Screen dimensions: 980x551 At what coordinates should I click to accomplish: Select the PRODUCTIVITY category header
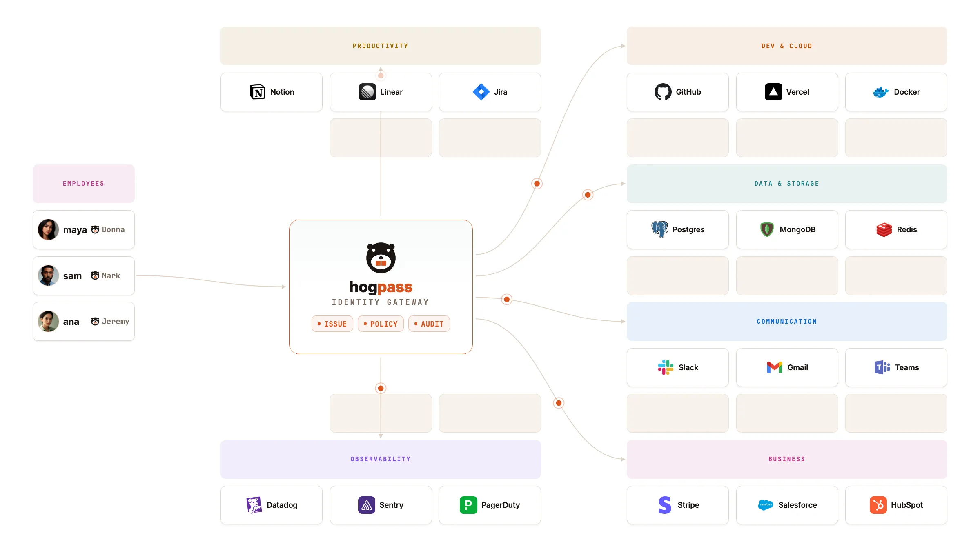coord(381,46)
